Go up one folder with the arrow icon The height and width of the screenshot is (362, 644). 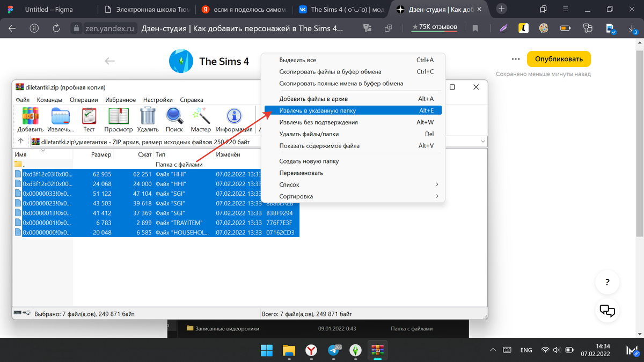(x=20, y=142)
